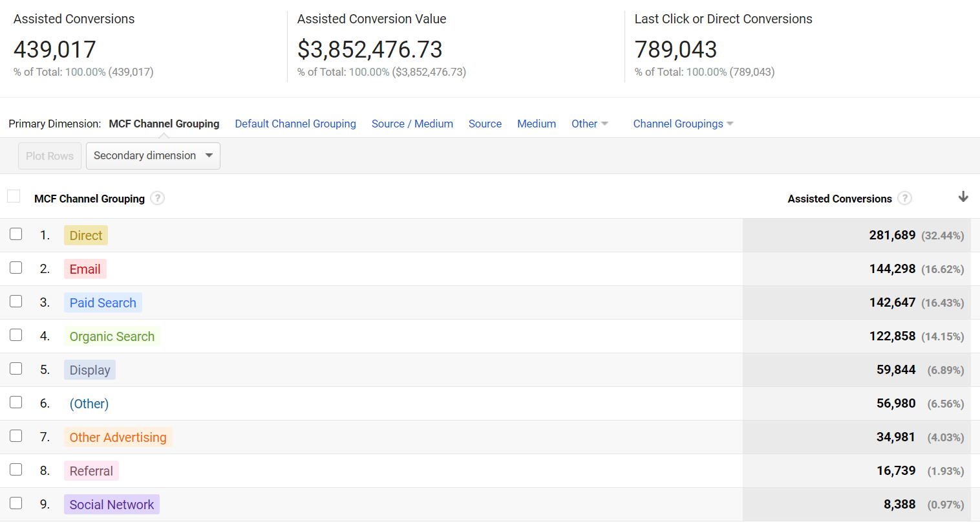This screenshot has height=526, width=980.
Task: Check the checkbox next to Direct
Action: pos(16,234)
